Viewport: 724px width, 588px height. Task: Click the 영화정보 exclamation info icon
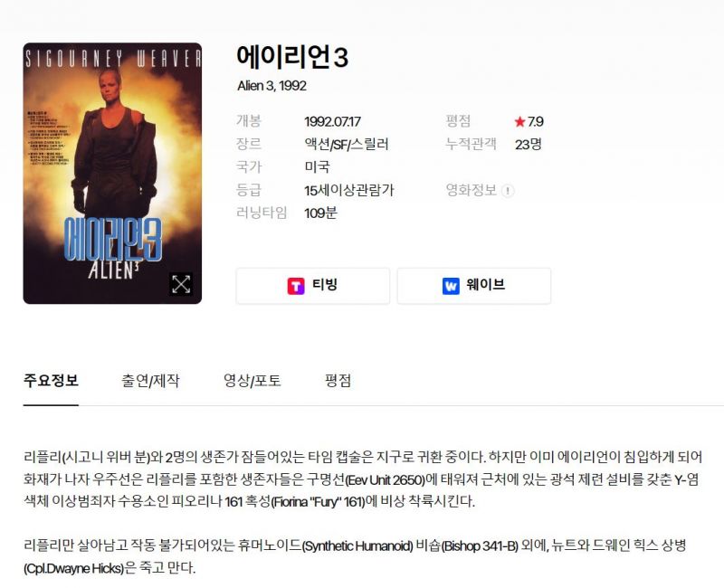(x=508, y=191)
